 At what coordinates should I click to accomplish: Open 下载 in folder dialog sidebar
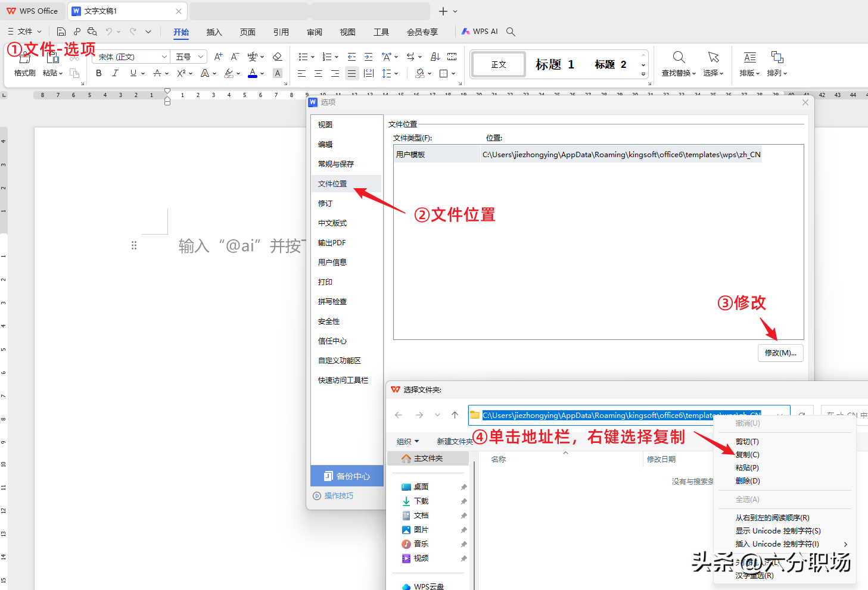[421, 501]
